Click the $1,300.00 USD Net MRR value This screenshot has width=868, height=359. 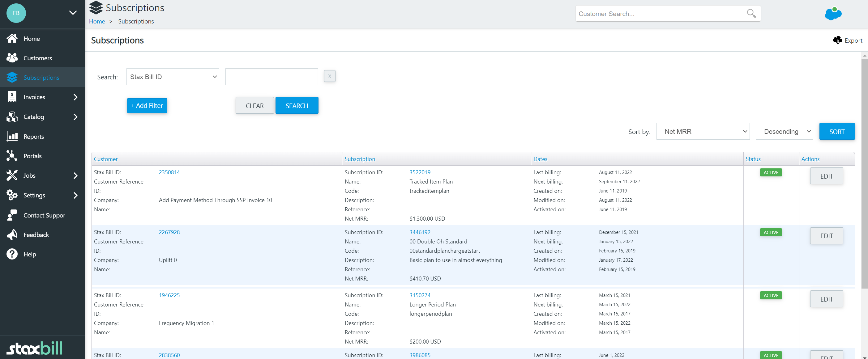427,218
